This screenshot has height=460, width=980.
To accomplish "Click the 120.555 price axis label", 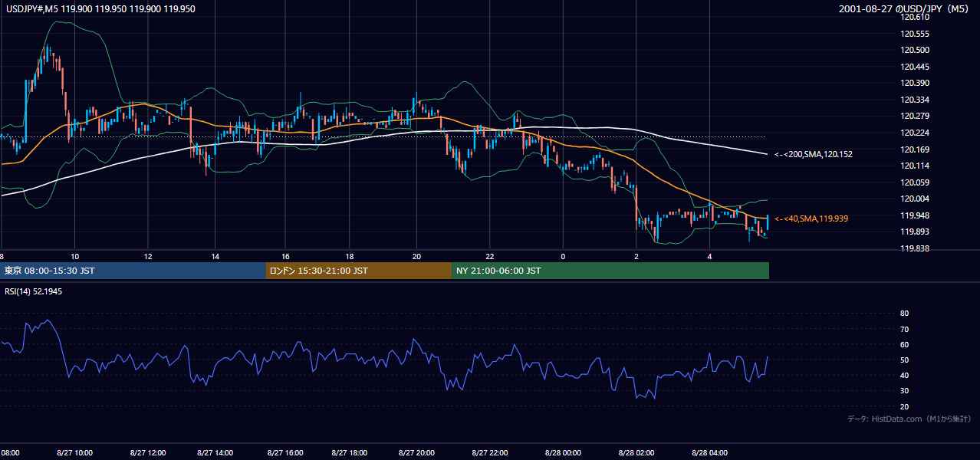I will 915,34.
